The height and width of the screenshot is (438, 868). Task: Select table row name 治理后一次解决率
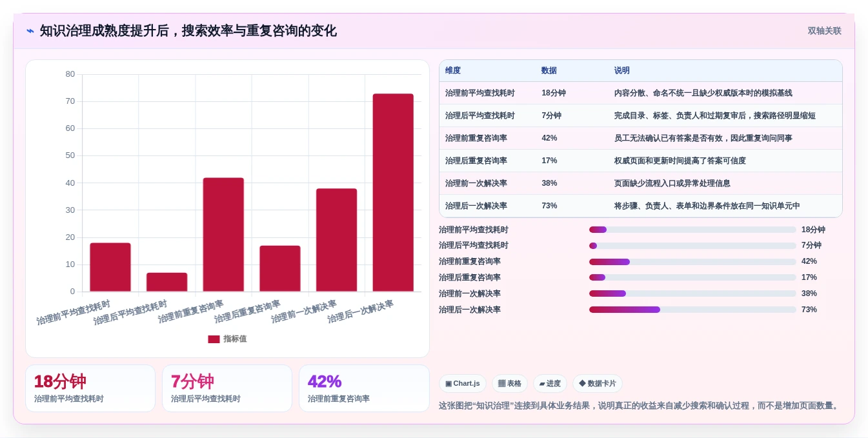tap(476, 206)
